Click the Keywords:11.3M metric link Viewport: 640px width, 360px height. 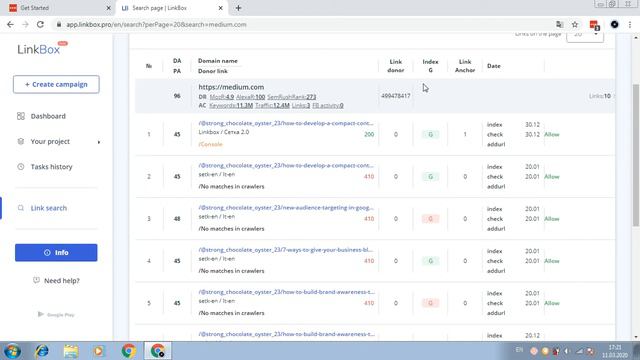coord(231,106)
